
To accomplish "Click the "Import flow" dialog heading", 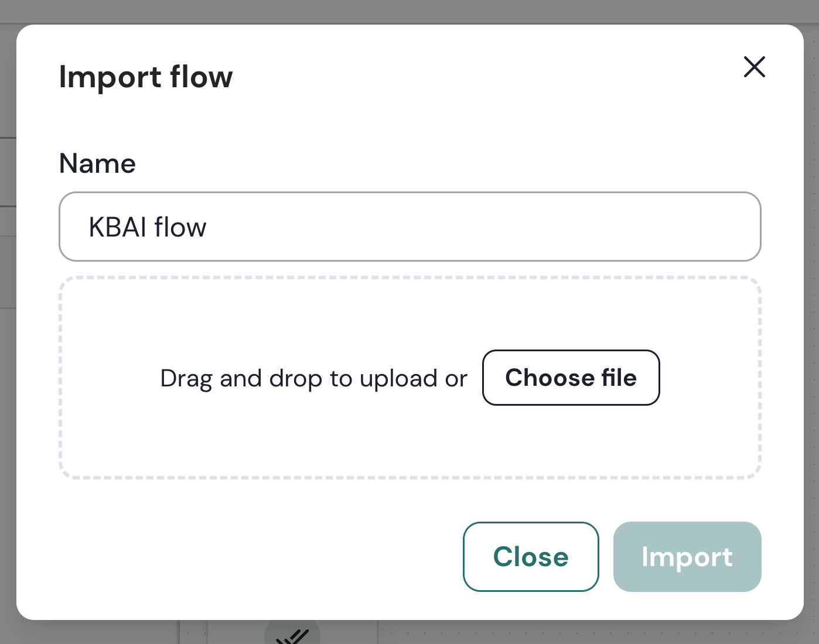I will pos(146,77).
